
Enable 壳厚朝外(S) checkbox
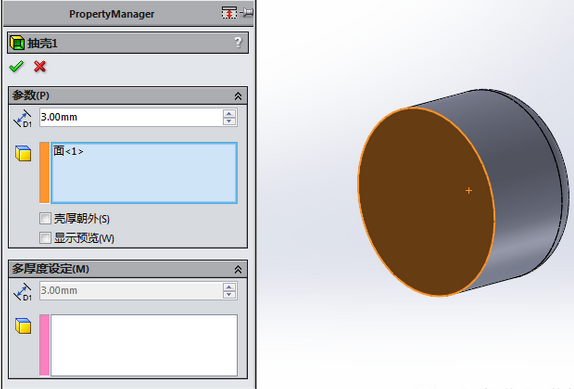(45, 219)
